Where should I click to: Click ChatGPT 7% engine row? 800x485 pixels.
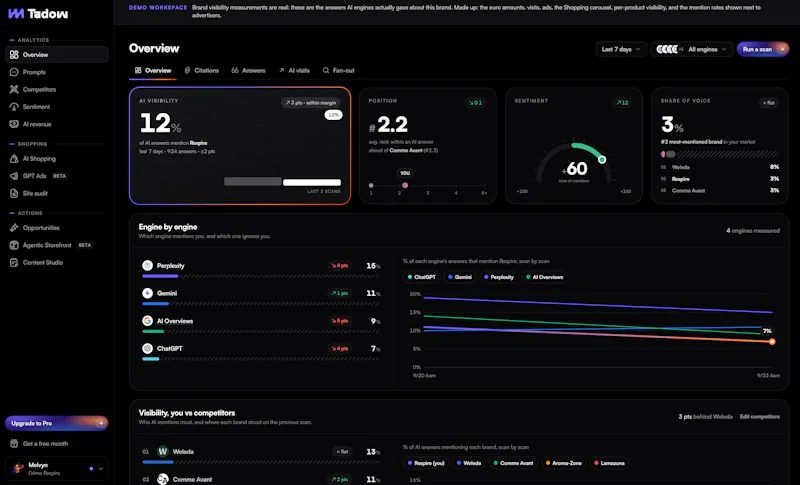click(x=261, y=352)
